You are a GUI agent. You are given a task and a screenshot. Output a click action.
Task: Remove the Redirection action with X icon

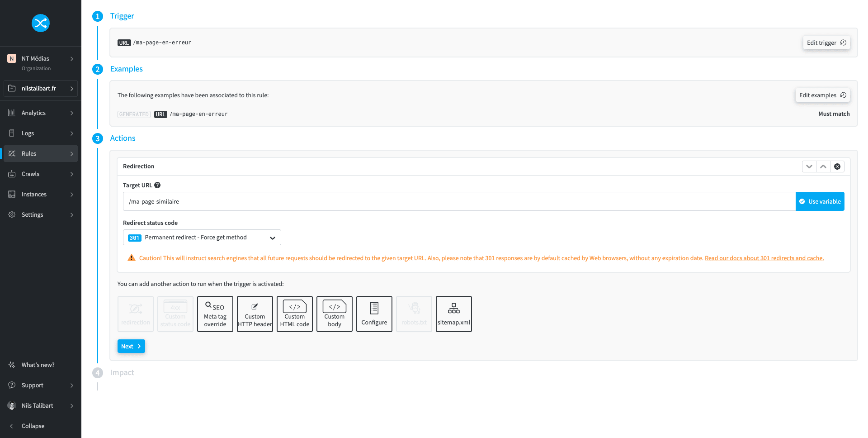[x=837, y=167]
